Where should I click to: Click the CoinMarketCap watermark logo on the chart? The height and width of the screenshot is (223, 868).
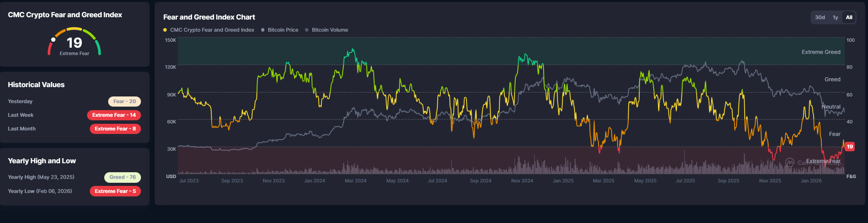coord(790,162)
